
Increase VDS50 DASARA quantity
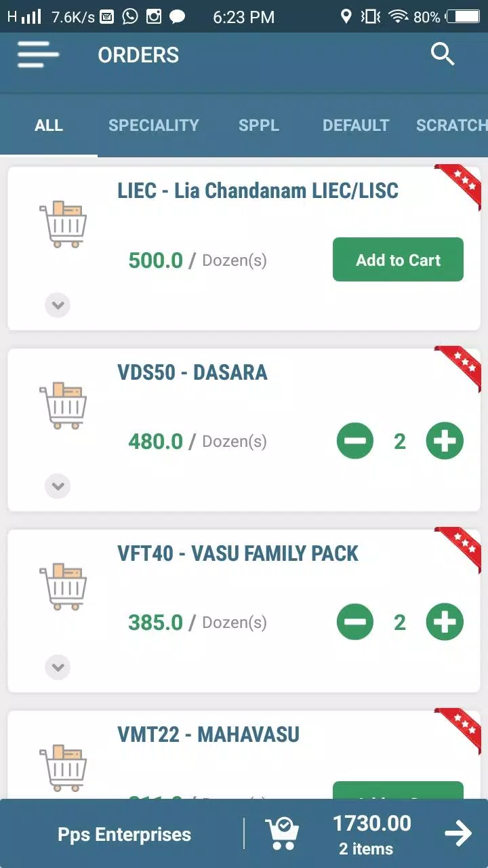[x=445, y=441]
